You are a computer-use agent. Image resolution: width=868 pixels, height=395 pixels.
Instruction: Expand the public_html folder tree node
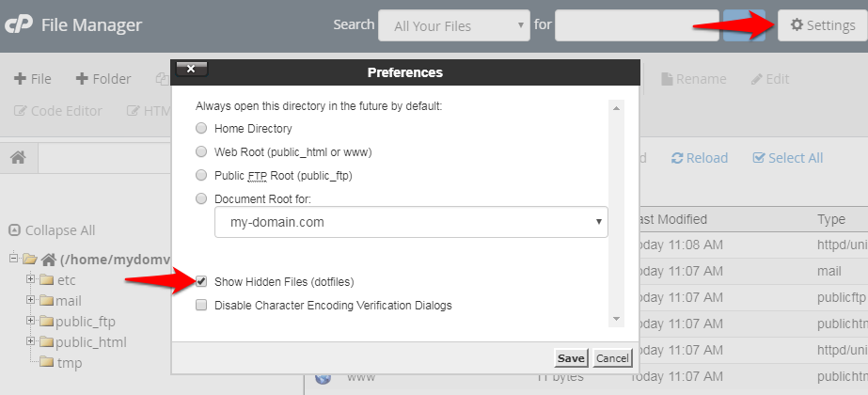30,342
